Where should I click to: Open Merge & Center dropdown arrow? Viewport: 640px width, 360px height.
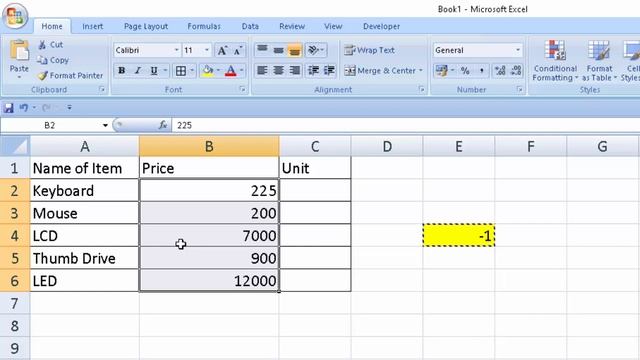point(421,71)
